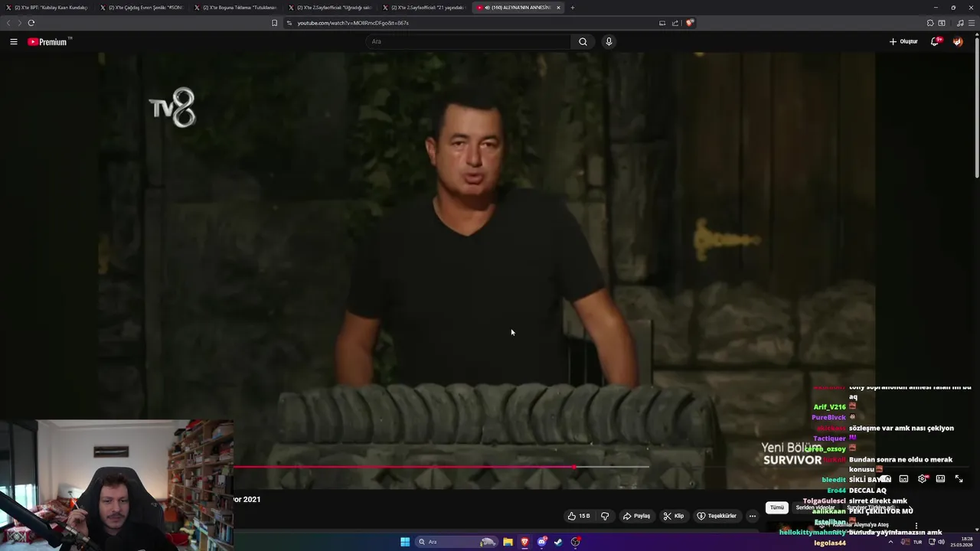
Task: Switch to the 'Çağdaş Evren Şenlik' X tab
Action: (x=142, y=8)
